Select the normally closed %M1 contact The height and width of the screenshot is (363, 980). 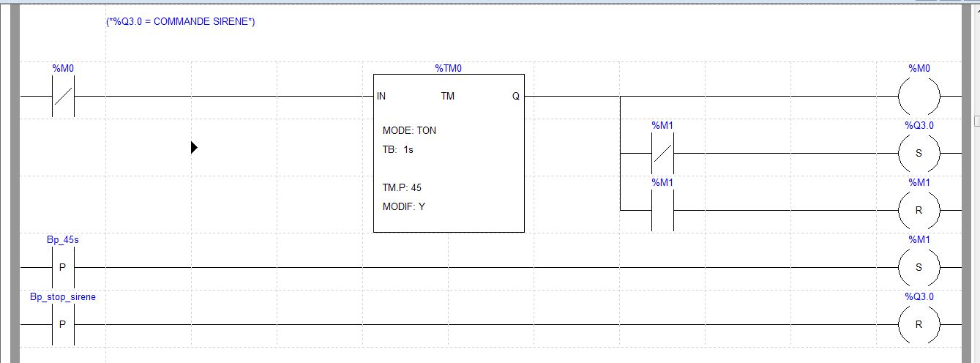(662, 154)
